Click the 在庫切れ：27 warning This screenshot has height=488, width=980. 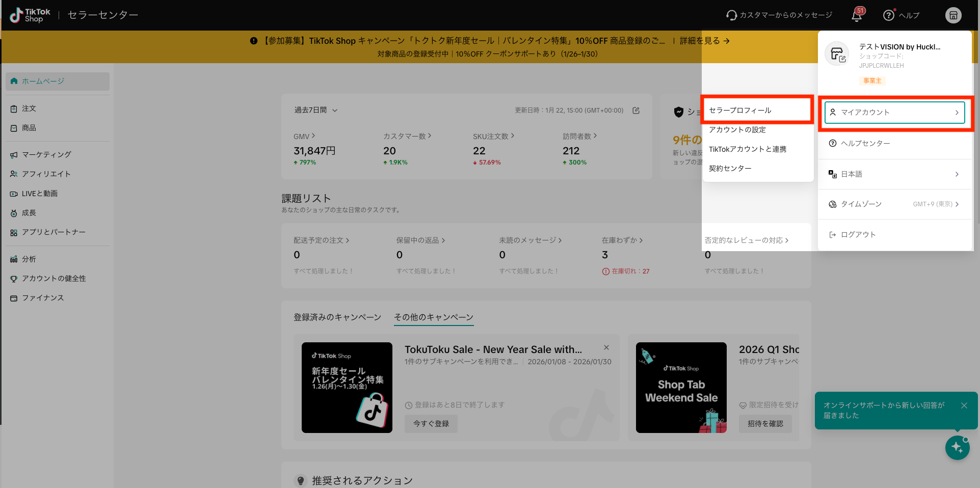coord(626,272)
